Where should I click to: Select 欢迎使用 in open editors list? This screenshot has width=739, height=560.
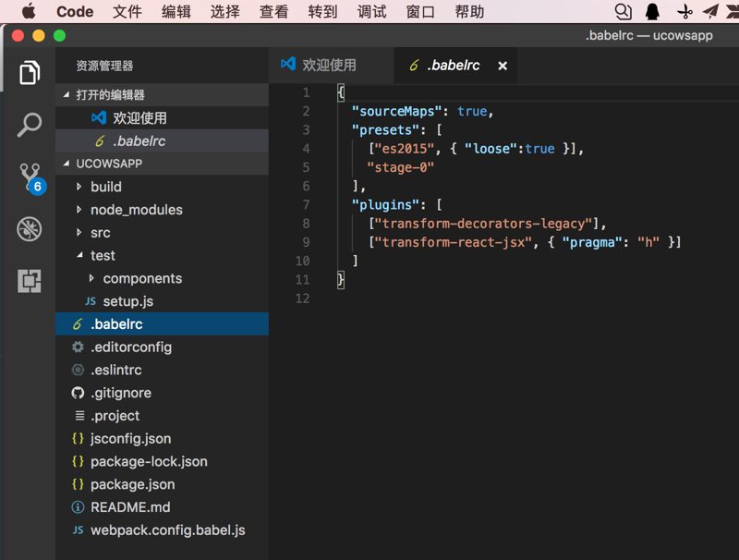163,118
